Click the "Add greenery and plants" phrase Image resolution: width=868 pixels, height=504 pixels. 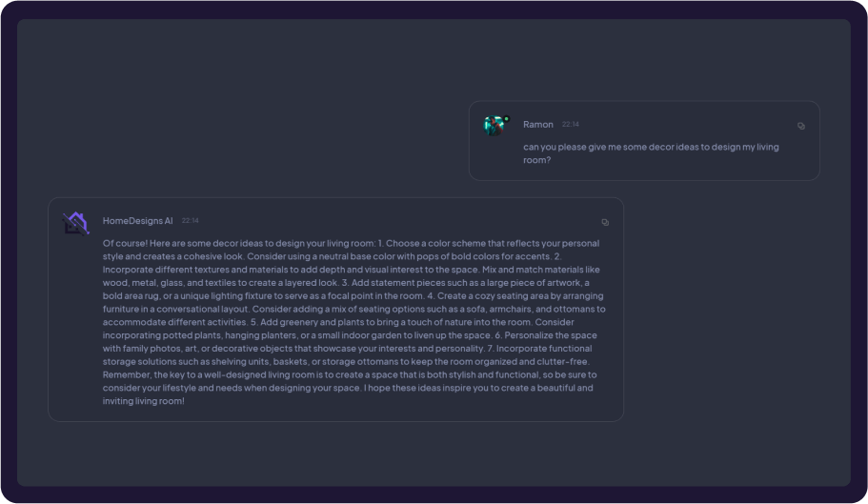(303, 322)
